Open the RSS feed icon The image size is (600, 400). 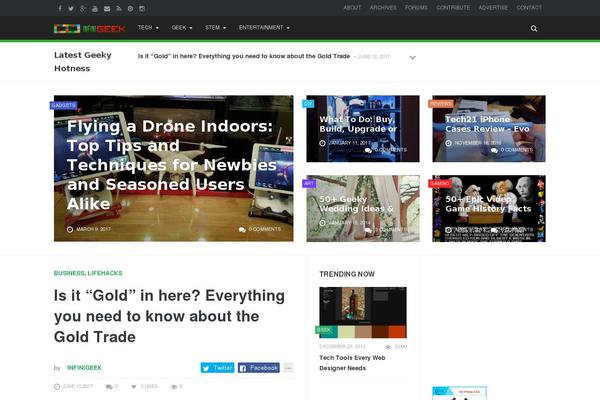[119, 8]
